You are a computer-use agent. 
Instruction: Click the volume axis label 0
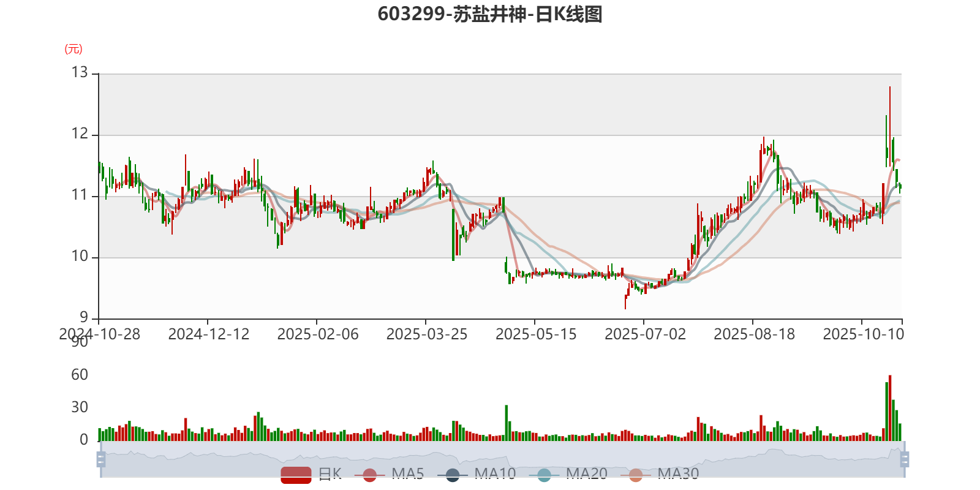[x=84, y=440]
